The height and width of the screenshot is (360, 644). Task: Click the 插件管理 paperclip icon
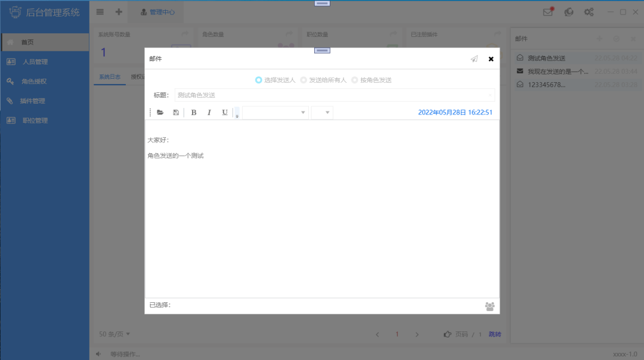10,101
